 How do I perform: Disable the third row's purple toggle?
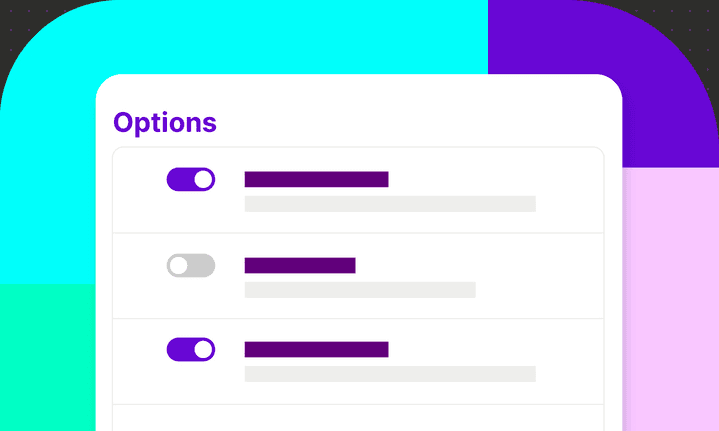point(190,349)
